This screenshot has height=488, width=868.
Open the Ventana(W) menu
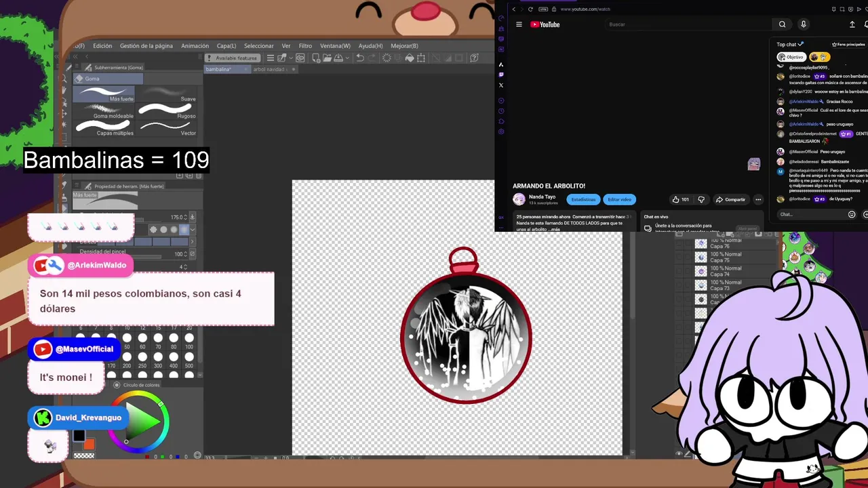point(335,46)
